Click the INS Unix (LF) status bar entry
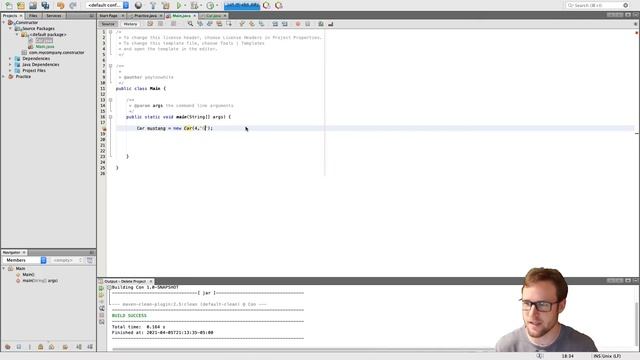 pyautogui.click(x=607, y=356)
